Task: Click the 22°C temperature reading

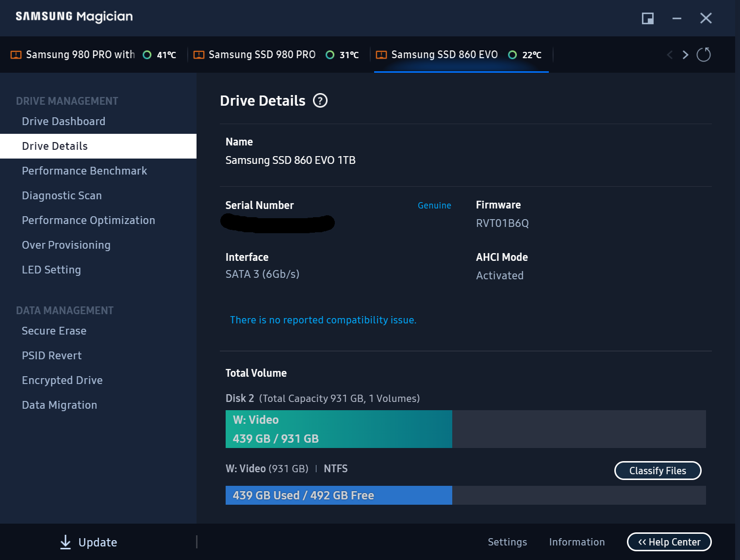Action: point(532,55)
